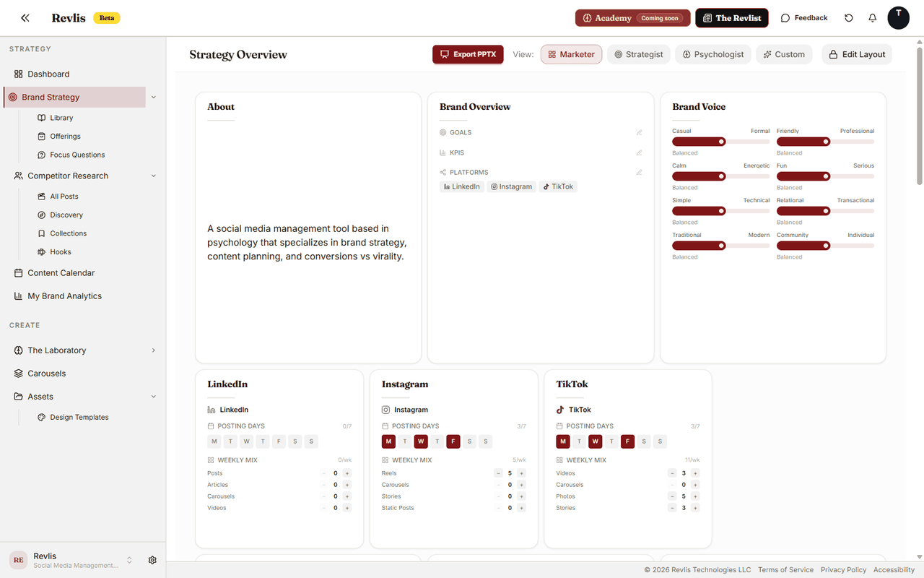Toggle TikTok Monday posting day

[563, 441]
